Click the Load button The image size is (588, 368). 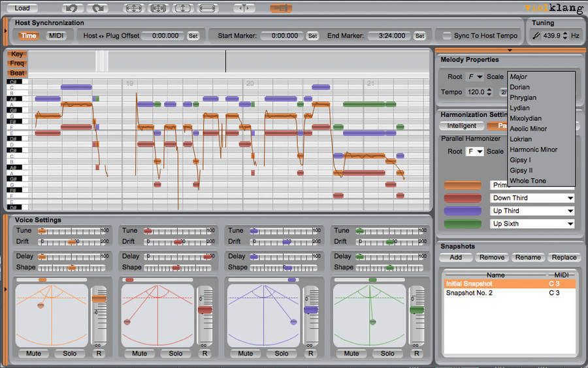(x=22, y=8)
